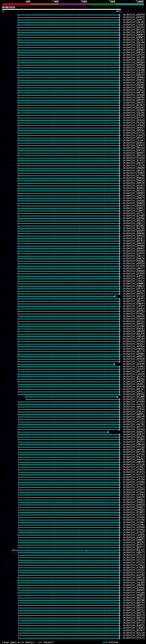Viewport: 146px width, 644px height.
Task: Select the label UniRef100_B8LPU5
Action: (133, 334)
